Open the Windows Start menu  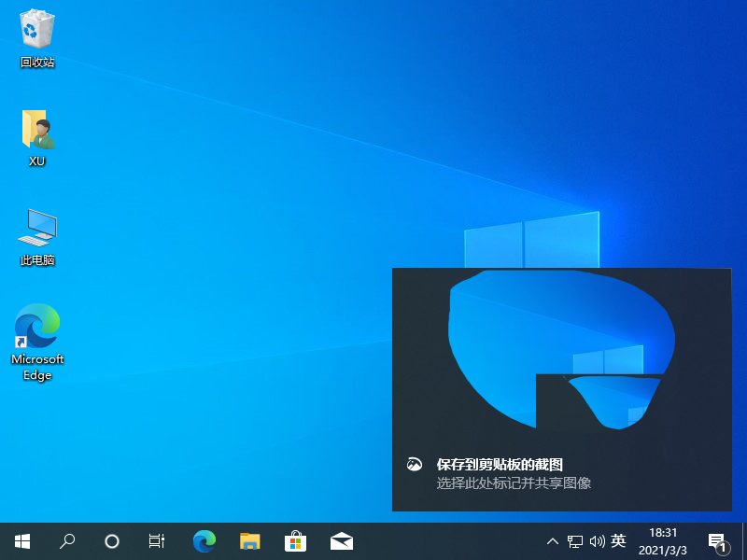(22, 540)
